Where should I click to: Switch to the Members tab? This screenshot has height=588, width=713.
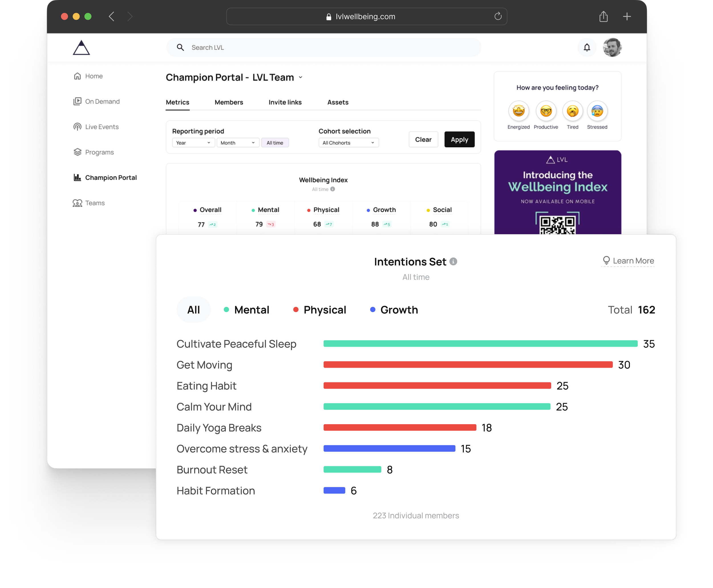point(229,102)
